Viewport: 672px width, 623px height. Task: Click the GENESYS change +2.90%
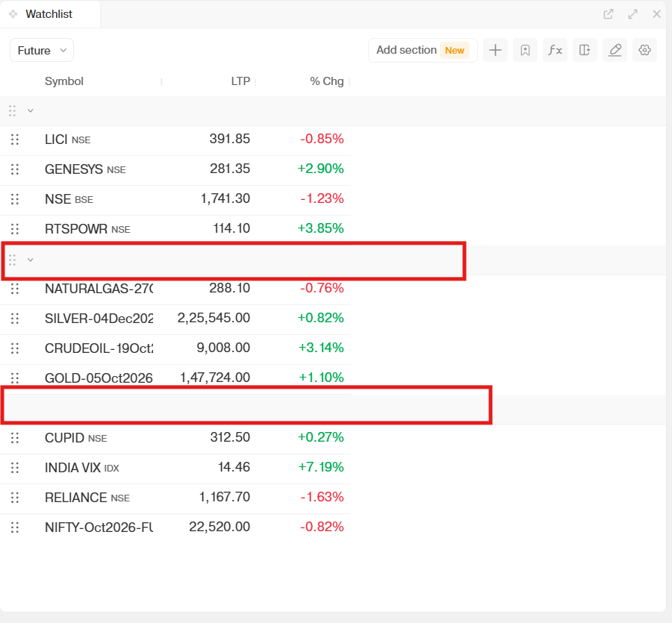click(321, 169)
